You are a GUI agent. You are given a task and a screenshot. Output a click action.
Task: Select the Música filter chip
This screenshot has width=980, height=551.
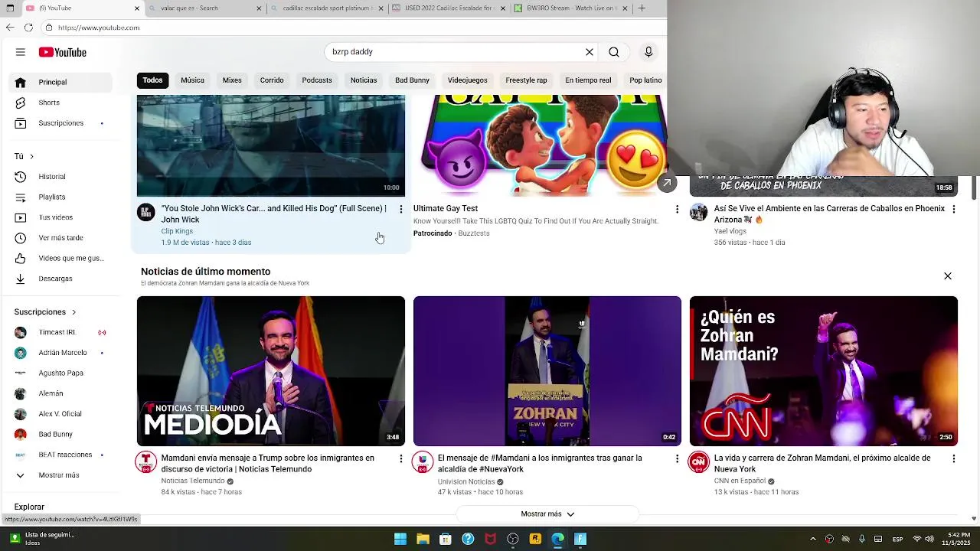(x=192, y=80)
